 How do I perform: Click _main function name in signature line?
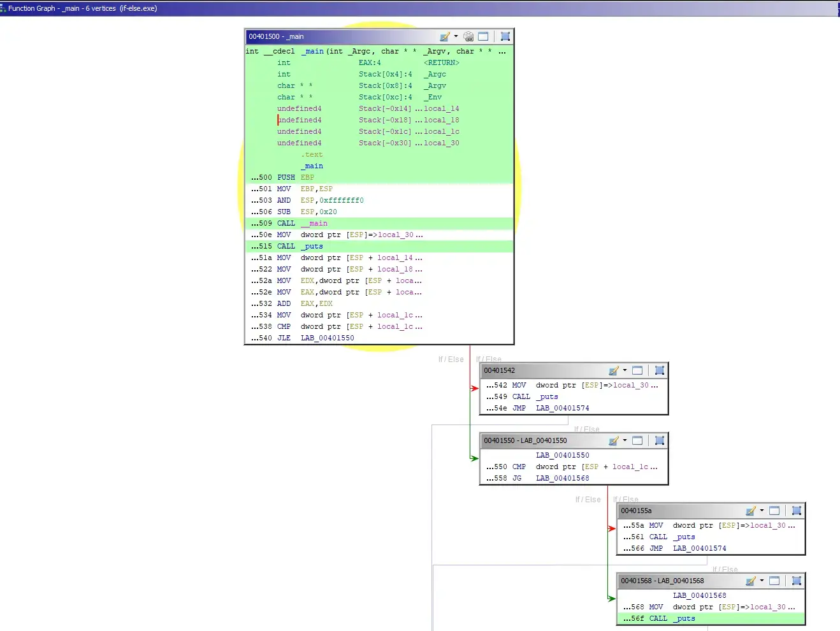coord(312,52)
